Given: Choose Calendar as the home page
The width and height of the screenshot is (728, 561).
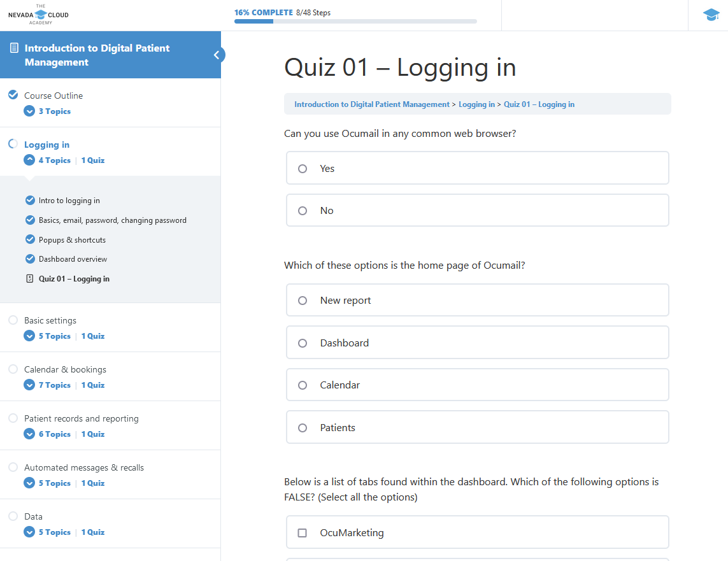Looking at the screenshot, I should (477, 385).
